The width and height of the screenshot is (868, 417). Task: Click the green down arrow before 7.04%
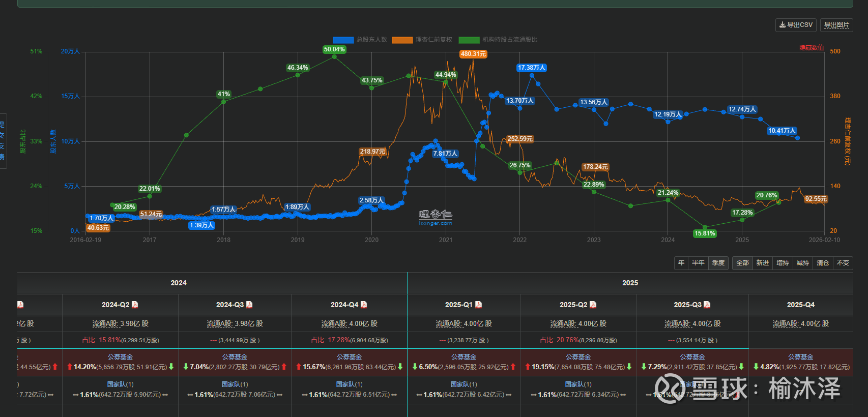click(186, 367)
